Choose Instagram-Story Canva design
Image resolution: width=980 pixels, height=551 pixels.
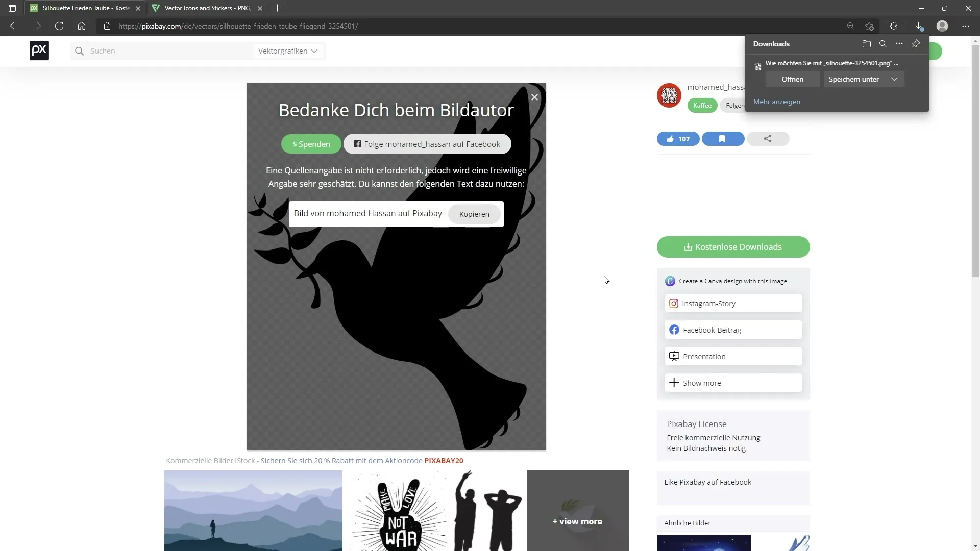733,304
